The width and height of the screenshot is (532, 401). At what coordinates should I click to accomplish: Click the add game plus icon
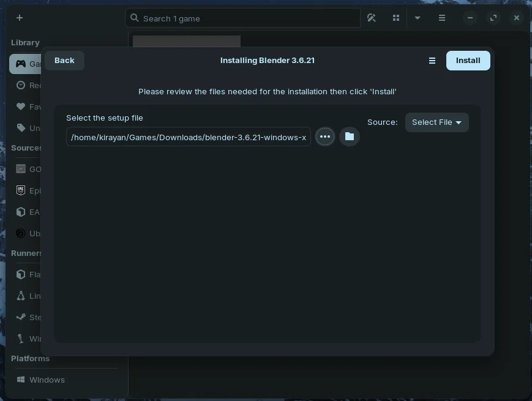click(20, 18)
